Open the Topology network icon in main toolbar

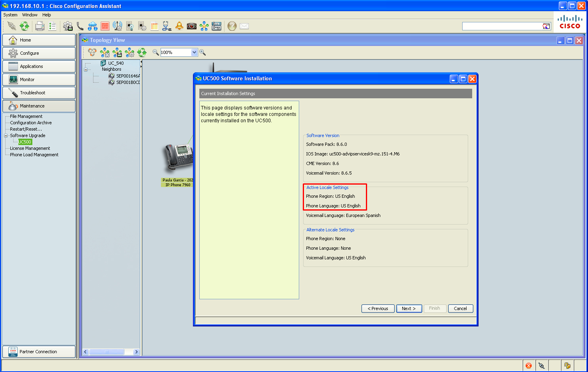[204, 26]
